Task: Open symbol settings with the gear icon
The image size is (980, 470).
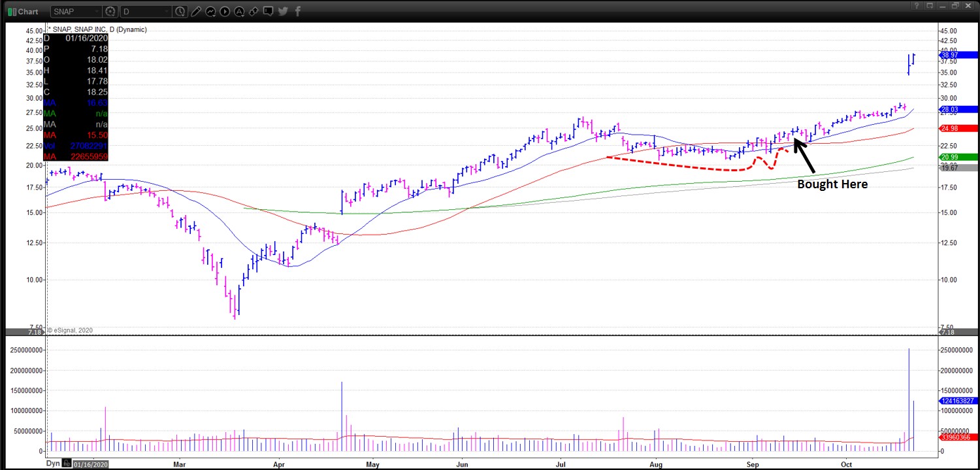Action: click(110, 10)
